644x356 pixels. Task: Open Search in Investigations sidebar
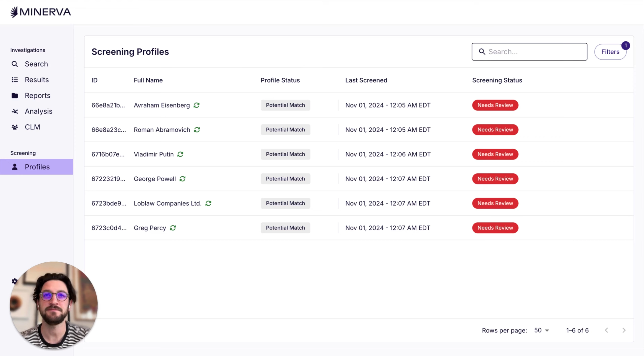click(36, 64)
